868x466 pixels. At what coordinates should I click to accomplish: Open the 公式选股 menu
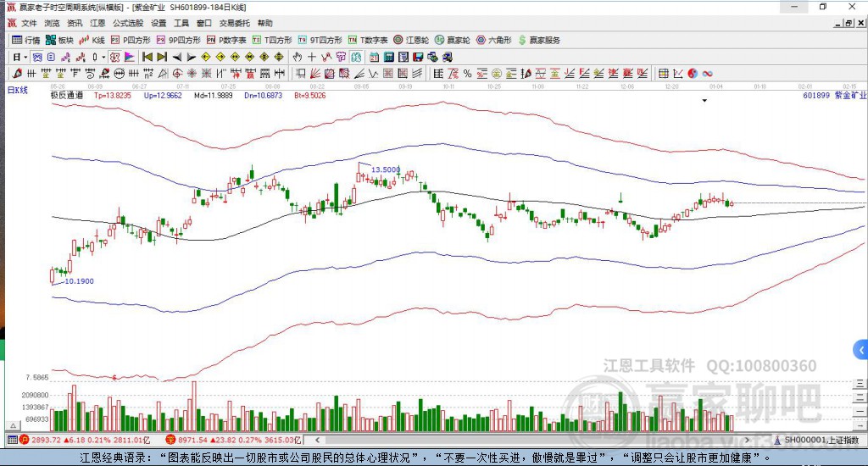point(128,23)
